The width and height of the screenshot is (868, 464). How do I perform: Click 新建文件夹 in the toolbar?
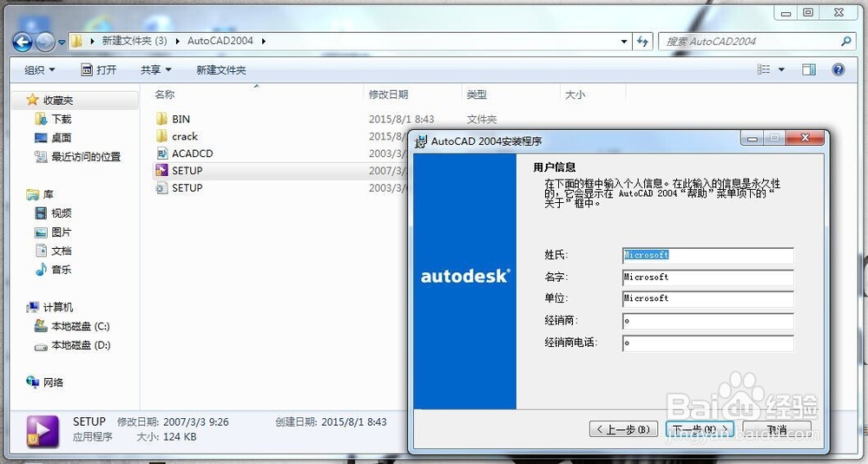click(220, 70)
